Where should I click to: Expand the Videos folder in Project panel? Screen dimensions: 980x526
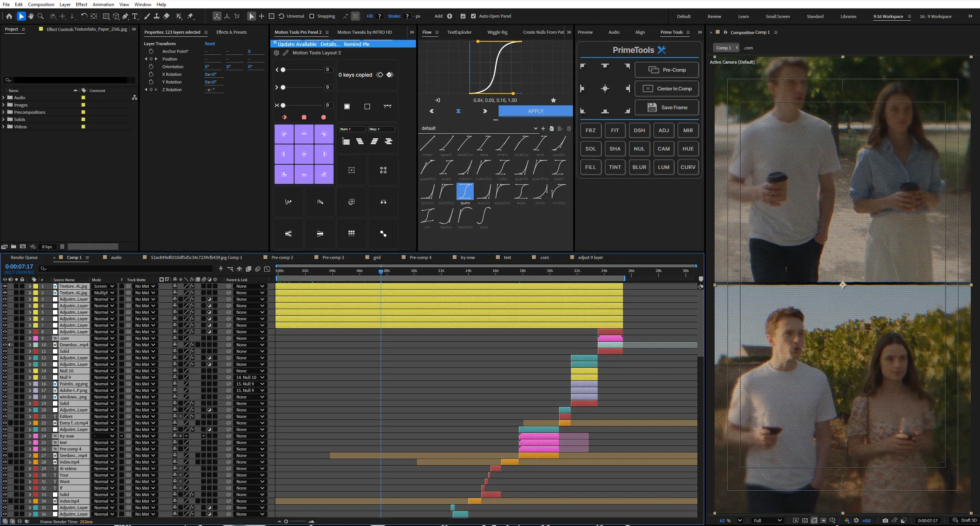click(3, 127)
